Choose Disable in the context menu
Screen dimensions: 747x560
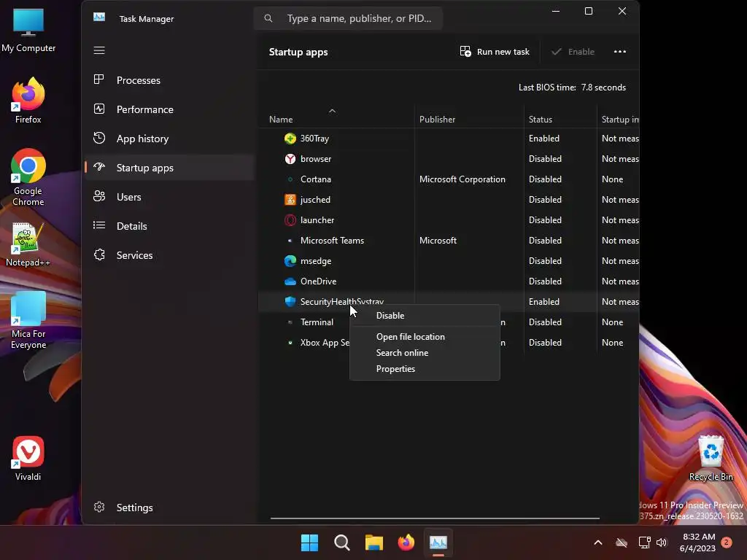425,315
